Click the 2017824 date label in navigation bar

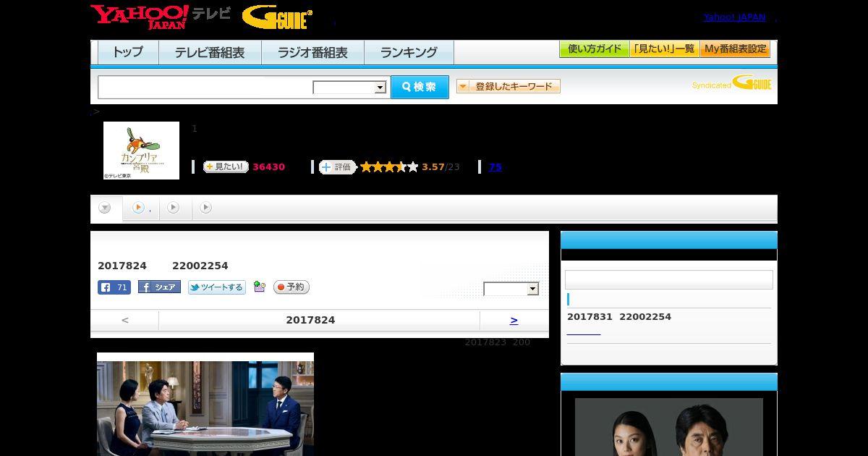tap(310, 320)
